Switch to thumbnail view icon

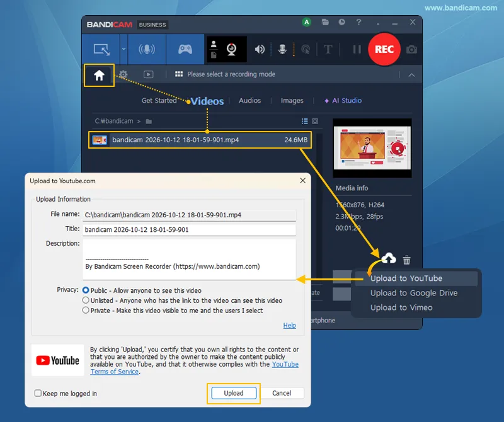point(315,121)
